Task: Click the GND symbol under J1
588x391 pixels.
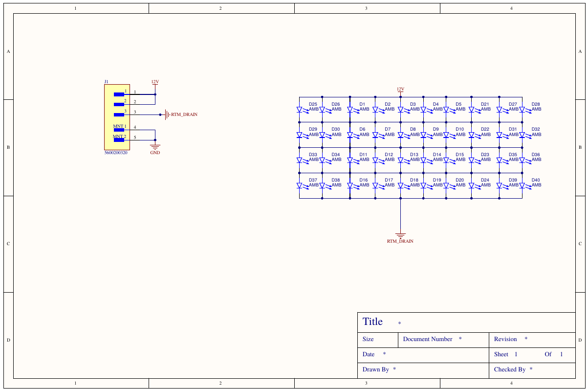Action: pyautogui.click(x=155, y=147)
